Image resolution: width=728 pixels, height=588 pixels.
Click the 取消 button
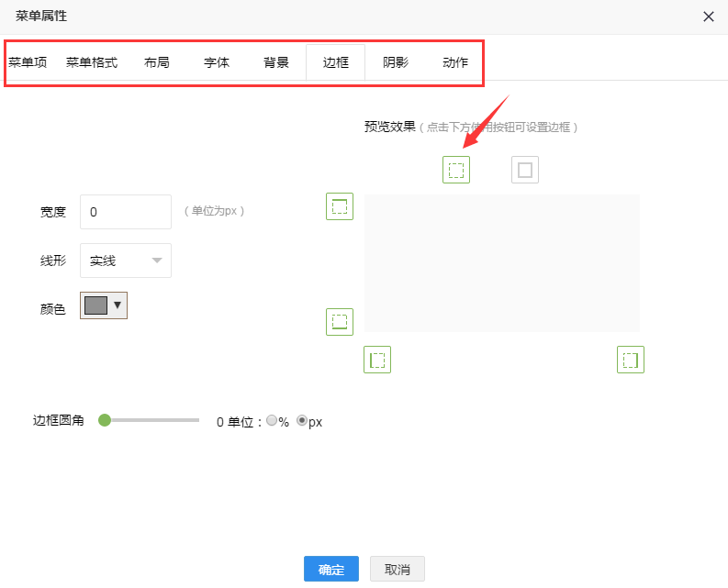[x=397, y=569]
